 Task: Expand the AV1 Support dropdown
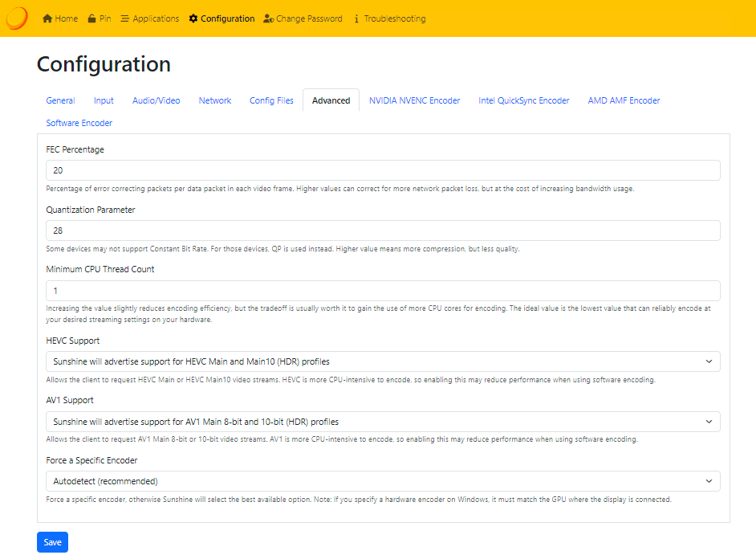(x=383, y=422)
